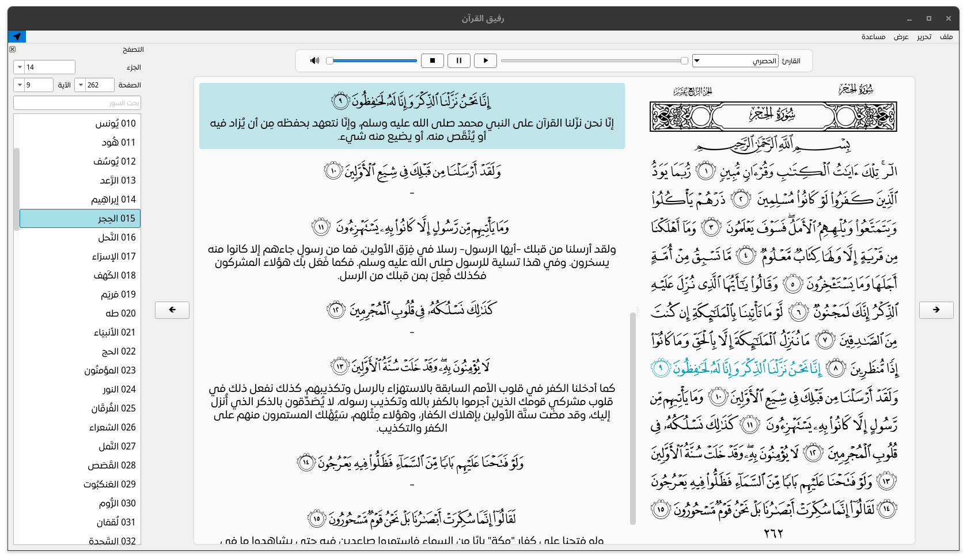Go to previous page with left arrow button

(172, 310)
